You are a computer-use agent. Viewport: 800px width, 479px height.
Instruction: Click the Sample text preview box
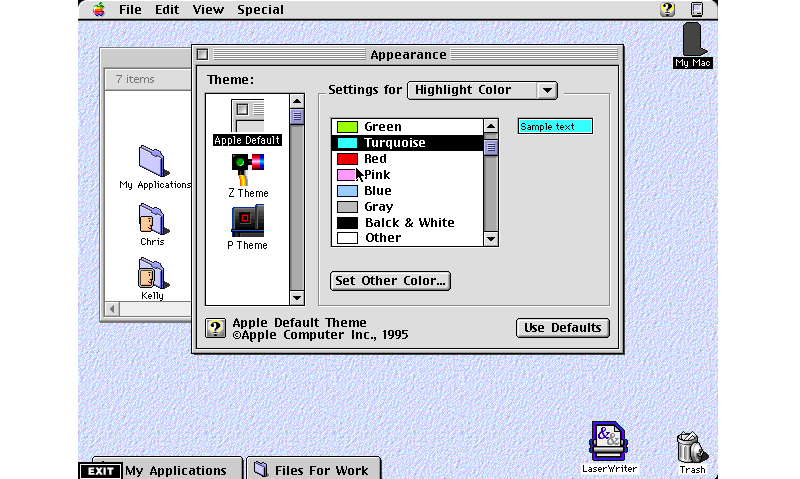point(555,127)
